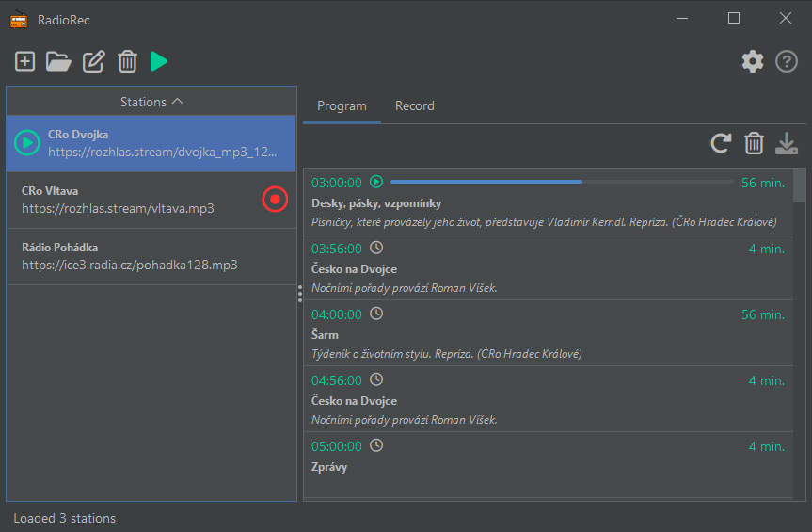Open stations file with folder icon
The width and height of the screenshot is (812, 532).
point(58,61)
